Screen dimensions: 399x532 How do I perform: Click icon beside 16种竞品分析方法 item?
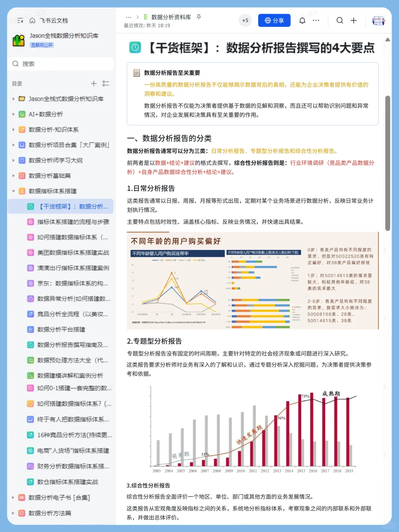31,435
